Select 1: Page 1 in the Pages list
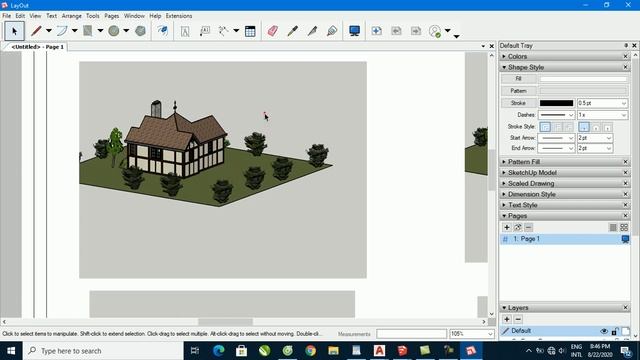 coord(564,239)
